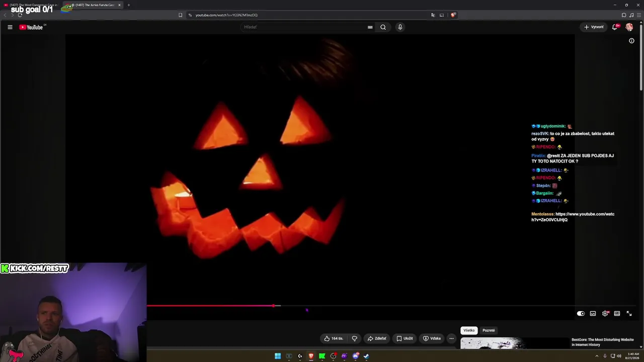
Task: Toggle the autoplay switch on the player
Action: pyautogui.click(x=581, y=314)
